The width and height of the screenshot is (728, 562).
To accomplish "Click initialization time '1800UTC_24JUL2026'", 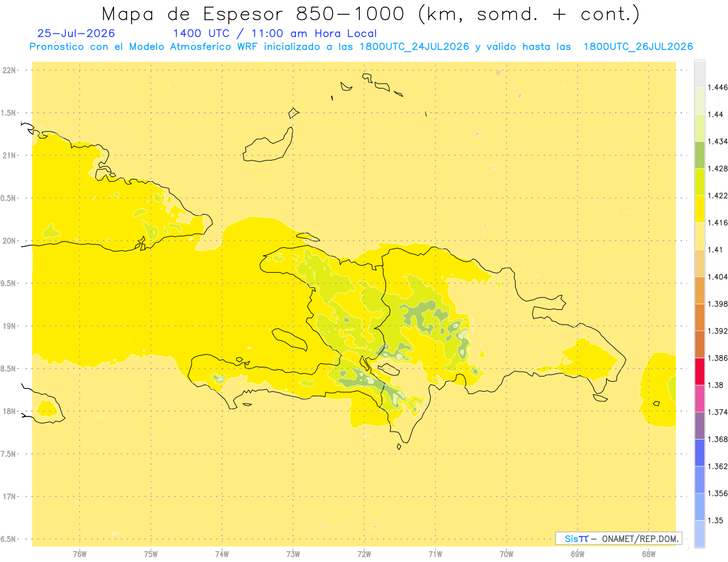I will click(414, 47).
